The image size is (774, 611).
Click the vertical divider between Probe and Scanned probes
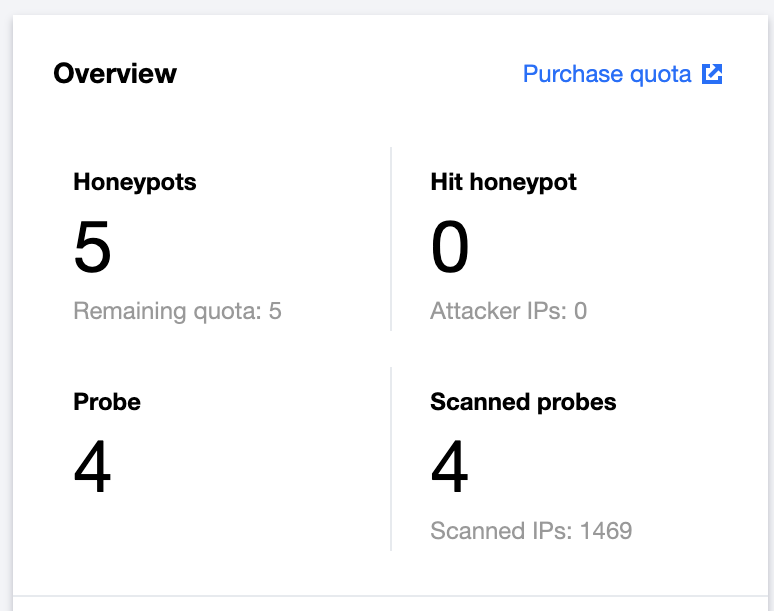point(391,458)
